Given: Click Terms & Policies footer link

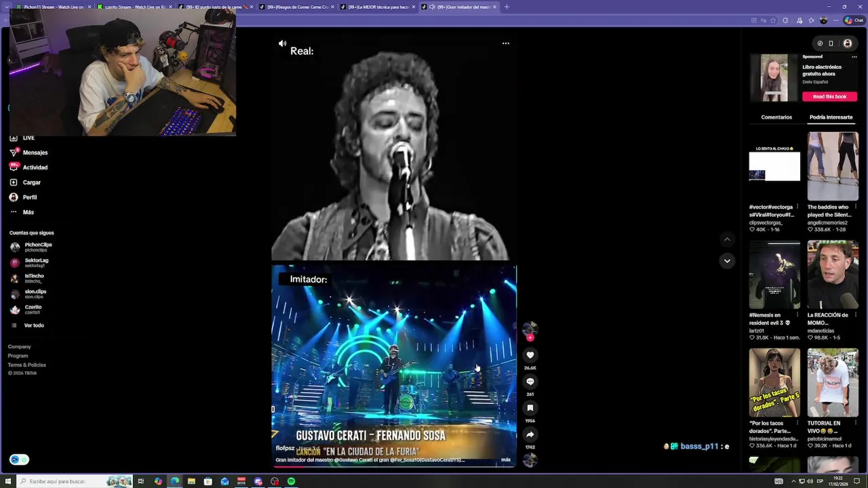Looking at the screenshot, I should pos(26,365).
